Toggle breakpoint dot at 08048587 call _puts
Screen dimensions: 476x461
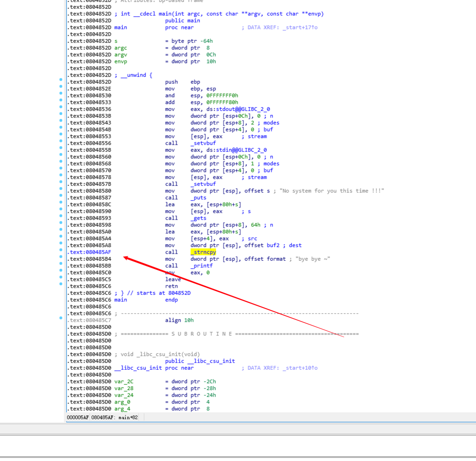(61, 195)
